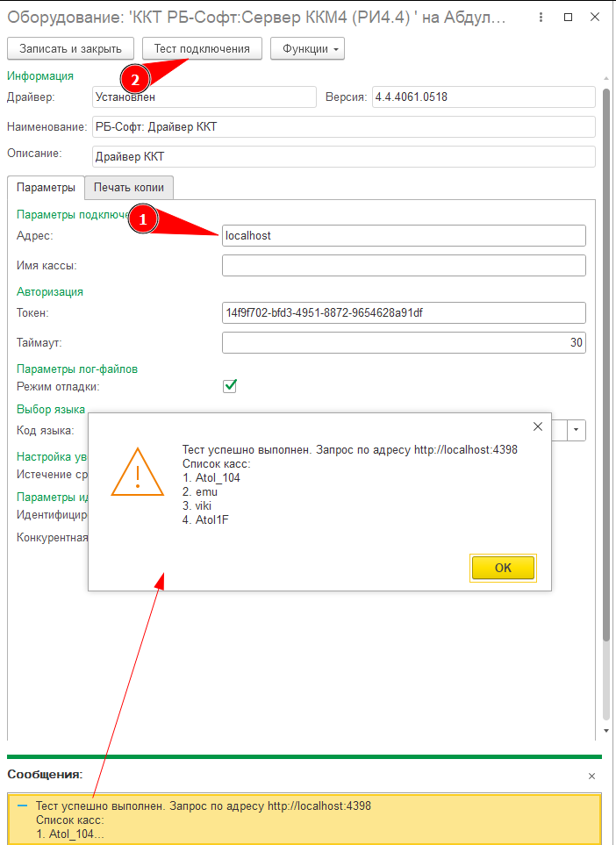The height and width of the screenshot is (845, 616).
Task: Close the equipment settings window
Action: 595,18
